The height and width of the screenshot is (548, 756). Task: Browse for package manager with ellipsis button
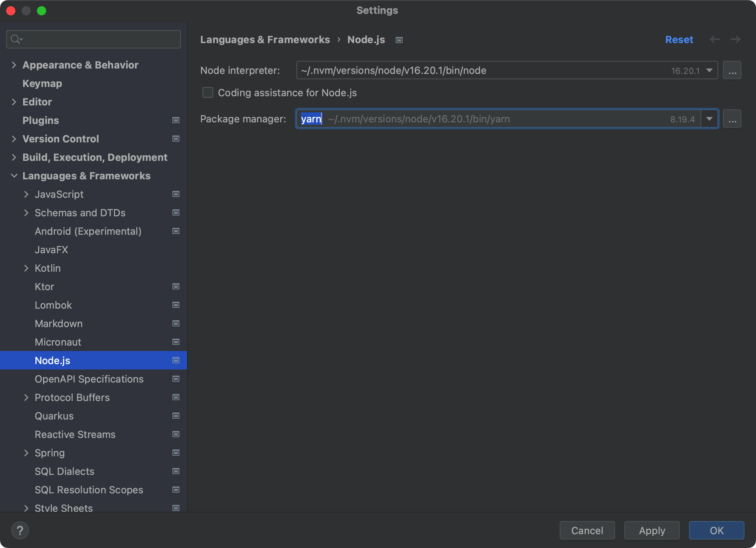[732, 119]
